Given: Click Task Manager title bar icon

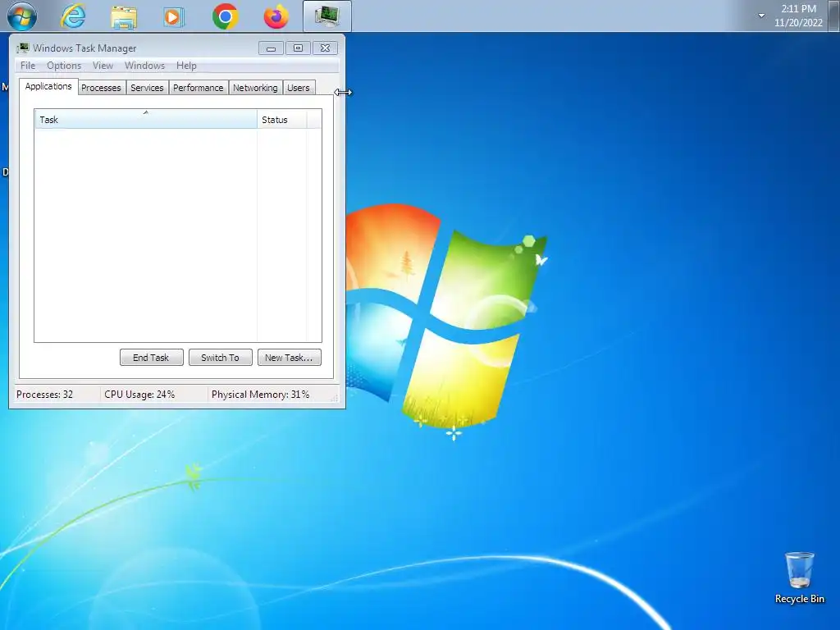Looking at the screenshot, I should 22,48.
